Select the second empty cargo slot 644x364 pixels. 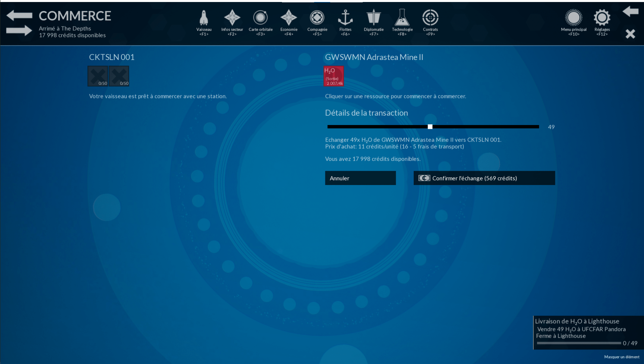coord(119,76)
